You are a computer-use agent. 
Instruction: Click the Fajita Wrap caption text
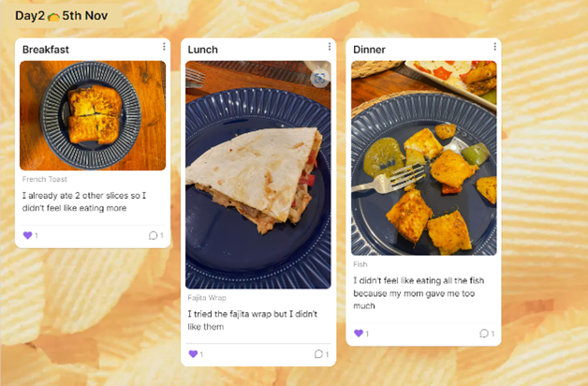click(207, 298)
